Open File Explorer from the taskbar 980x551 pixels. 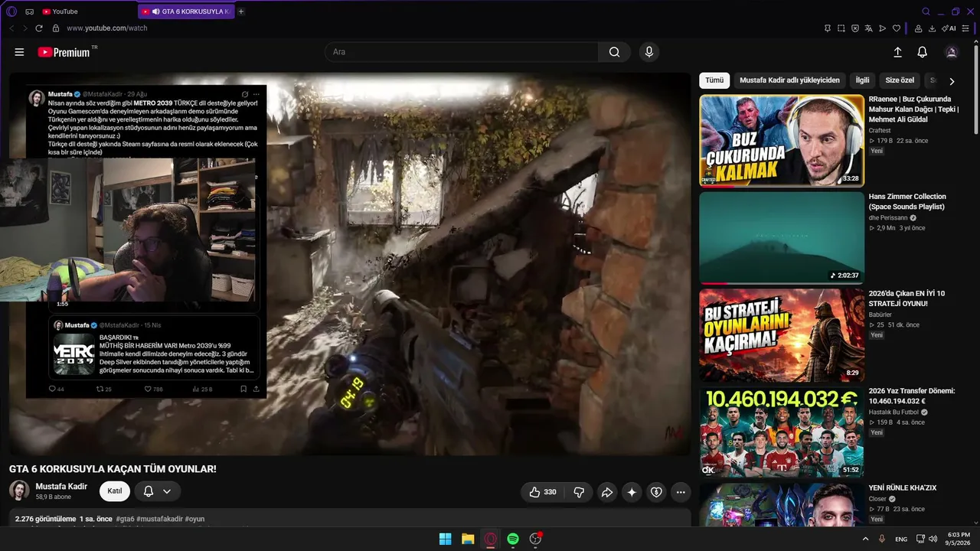pos(468,539)
